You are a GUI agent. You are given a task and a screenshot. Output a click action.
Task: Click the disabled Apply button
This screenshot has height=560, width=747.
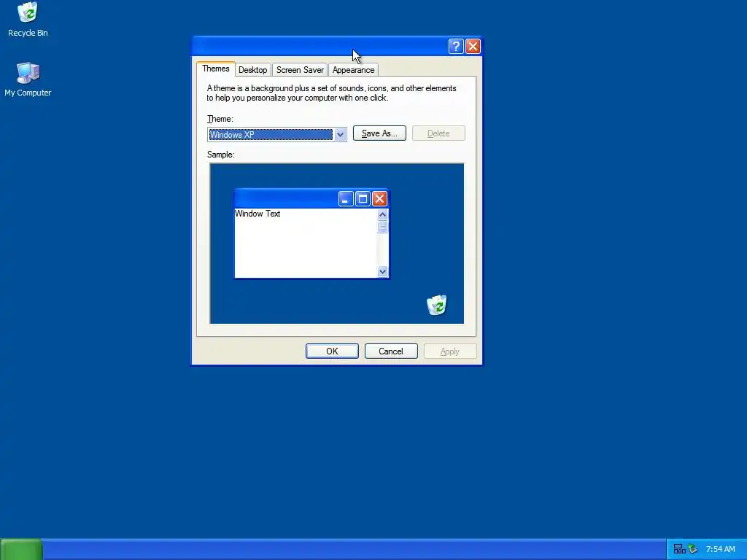coord(449,351)
